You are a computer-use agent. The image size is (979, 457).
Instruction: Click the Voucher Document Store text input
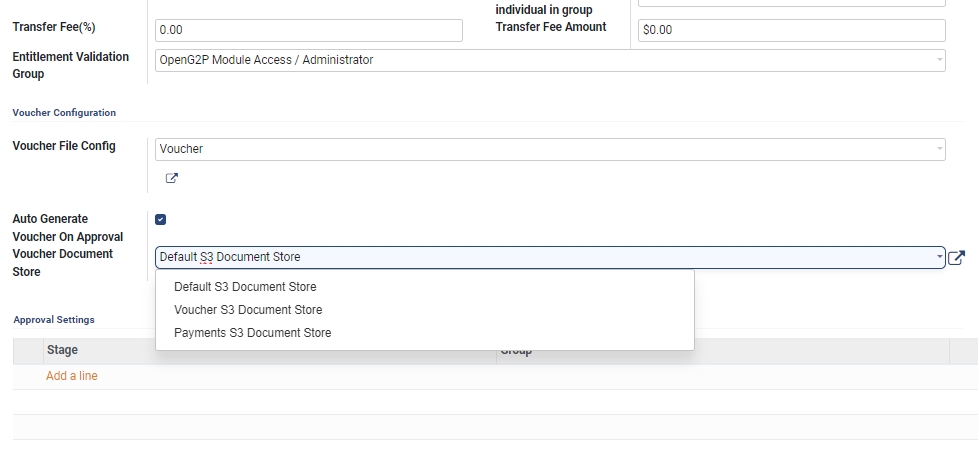pos(540,258)
